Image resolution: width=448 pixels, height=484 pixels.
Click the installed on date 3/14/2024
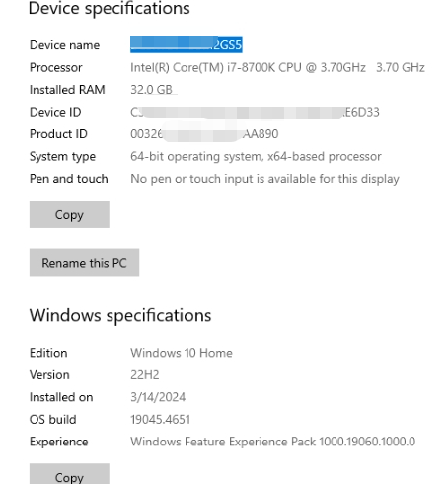coord(158,397)
